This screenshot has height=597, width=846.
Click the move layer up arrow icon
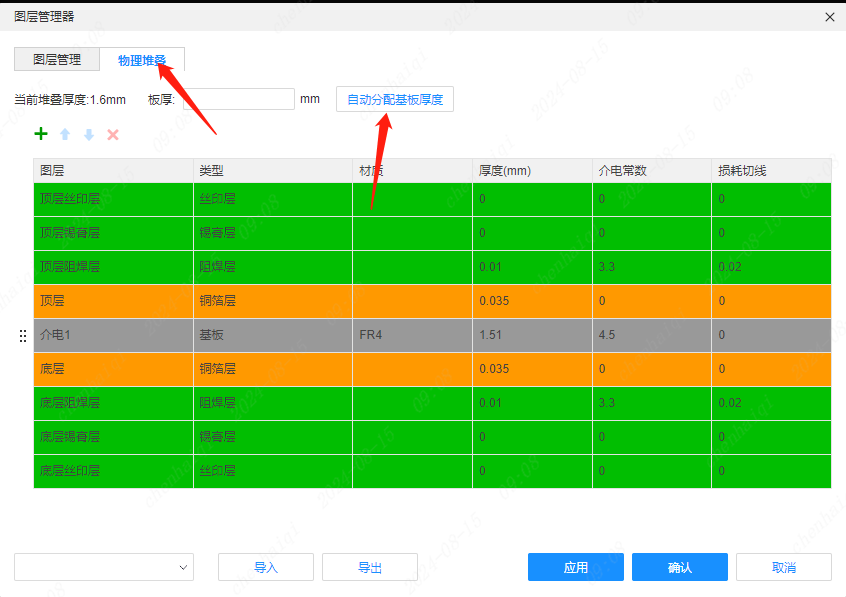(x=65, y=134)
